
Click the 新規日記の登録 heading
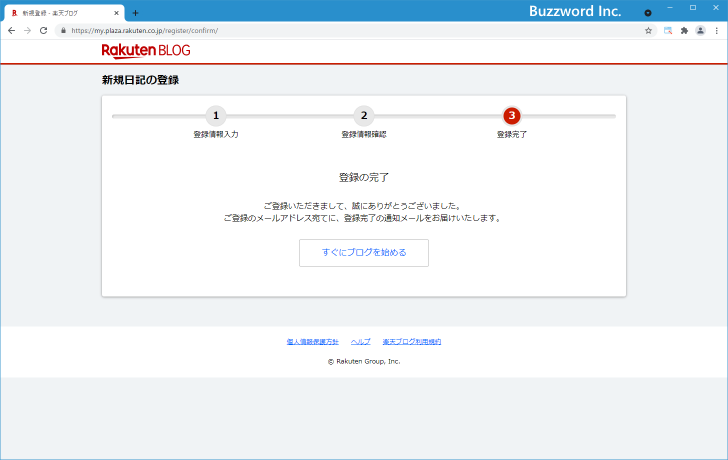coord(140,80)
